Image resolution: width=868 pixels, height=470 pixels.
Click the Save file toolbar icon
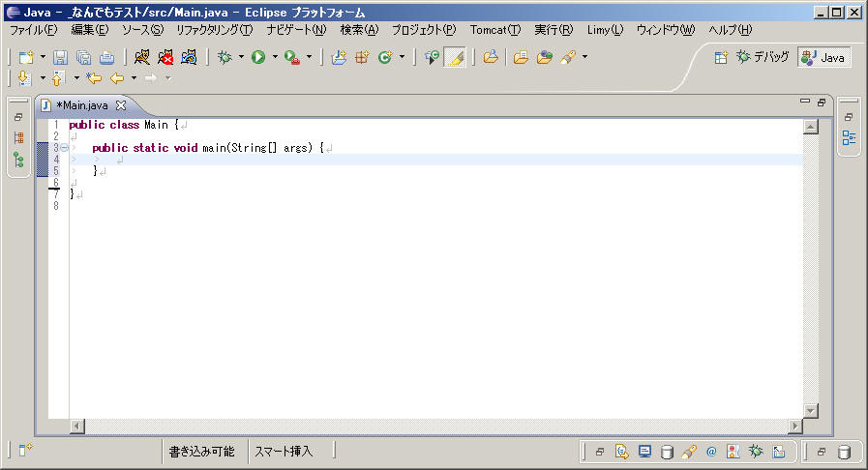tap(60, 58)
